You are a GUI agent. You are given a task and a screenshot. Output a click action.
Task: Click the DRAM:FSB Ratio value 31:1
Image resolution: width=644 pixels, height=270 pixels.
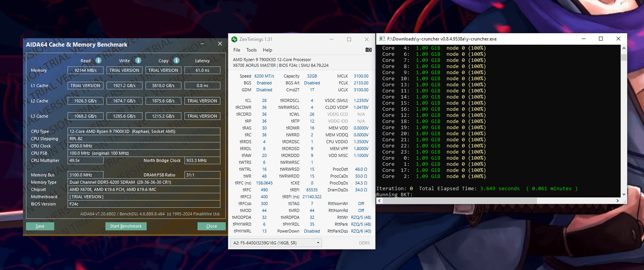[x=202, y=175]
